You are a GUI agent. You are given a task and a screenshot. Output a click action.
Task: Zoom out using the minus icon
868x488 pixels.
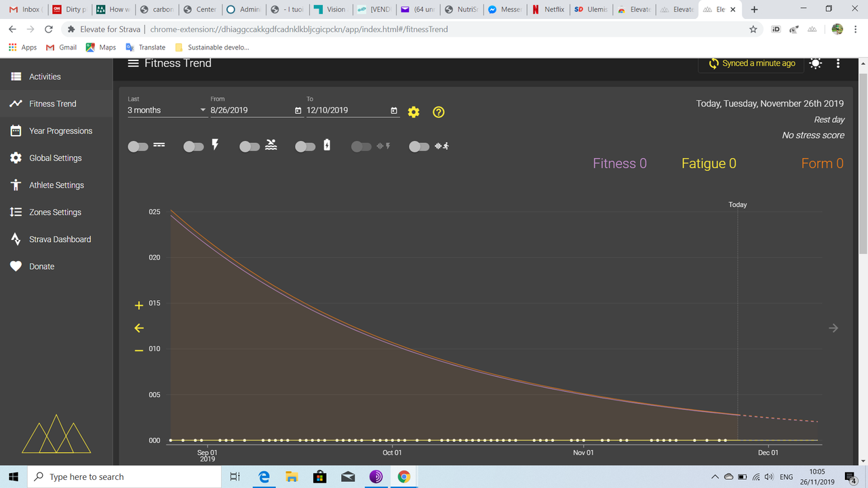138,348
